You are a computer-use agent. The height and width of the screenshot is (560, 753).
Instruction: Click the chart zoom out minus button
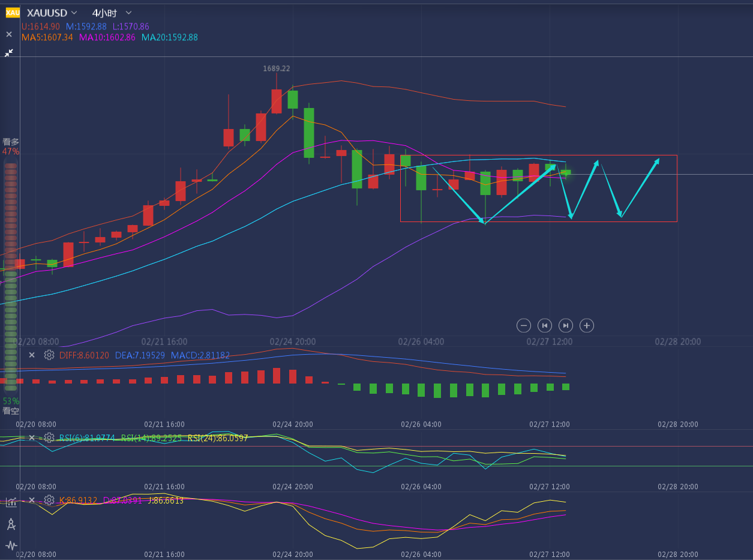(524, 325)
